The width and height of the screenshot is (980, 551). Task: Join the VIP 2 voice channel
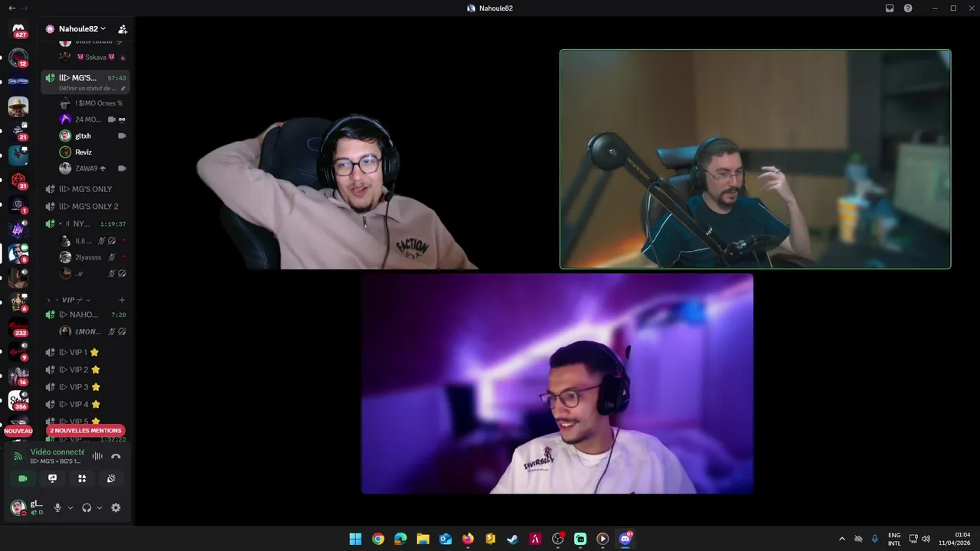pos(85,370)
